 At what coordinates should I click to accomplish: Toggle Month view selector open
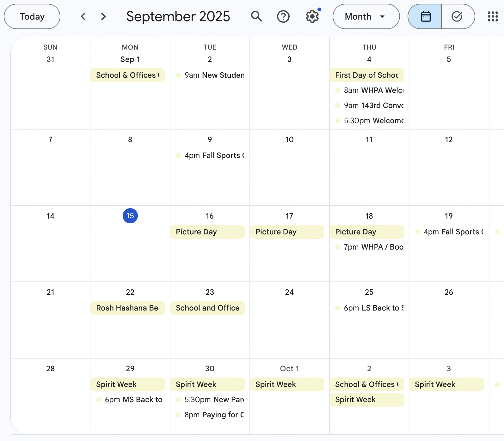[x=366, y=16]
